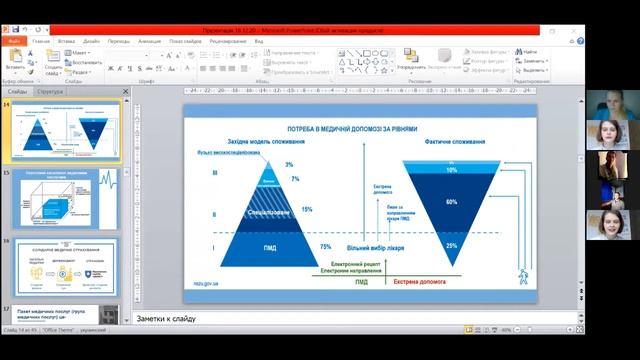
Task: Select the straight line shape in gallery
Action: pos(350,53)
